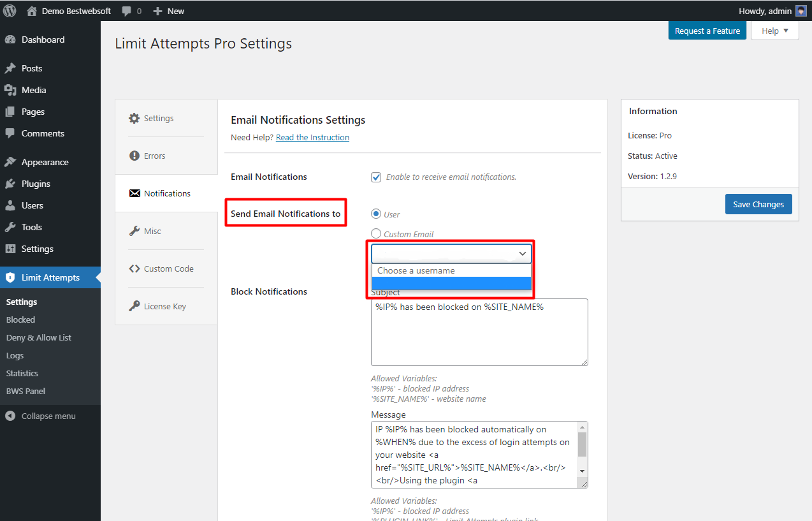Click the Appearance paintbrush icon
The width and height of the screenshot is (812, 521).
point(10,162)
